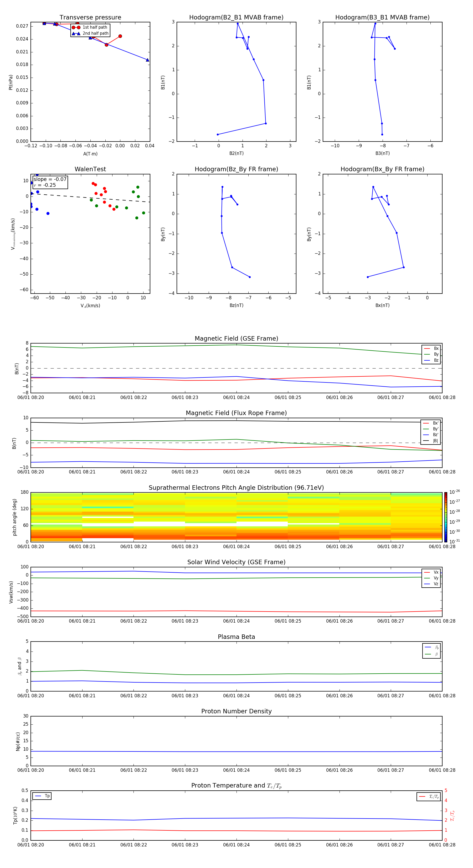
Task: Select the "Hodogram(B2_B1 MVAB frame)" title
Action: tap(236, 18)
